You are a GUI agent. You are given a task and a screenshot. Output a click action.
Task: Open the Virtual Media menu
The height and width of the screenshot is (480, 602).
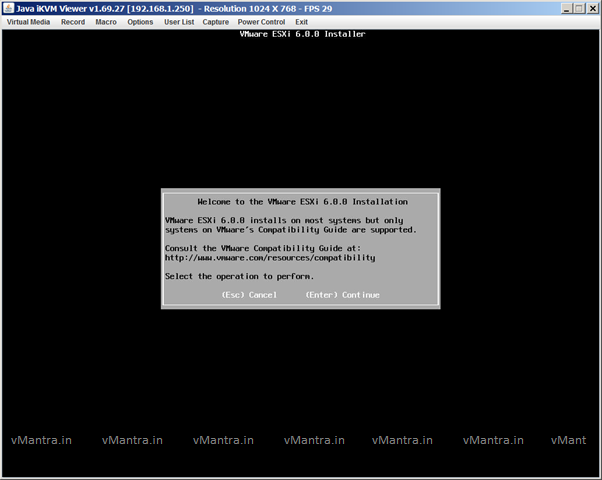(x=28, y=22)
